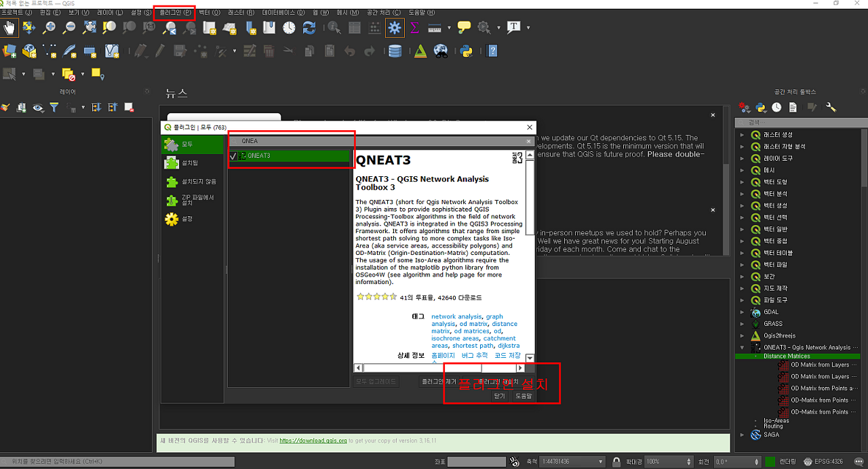
Task: Open the Temporal Controller clock icon
Action: [290, 28]
